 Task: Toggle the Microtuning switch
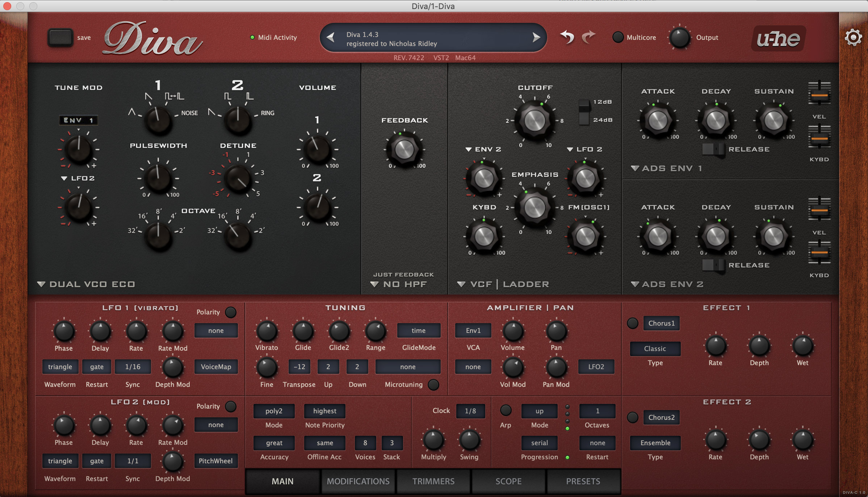click(433, 384)
